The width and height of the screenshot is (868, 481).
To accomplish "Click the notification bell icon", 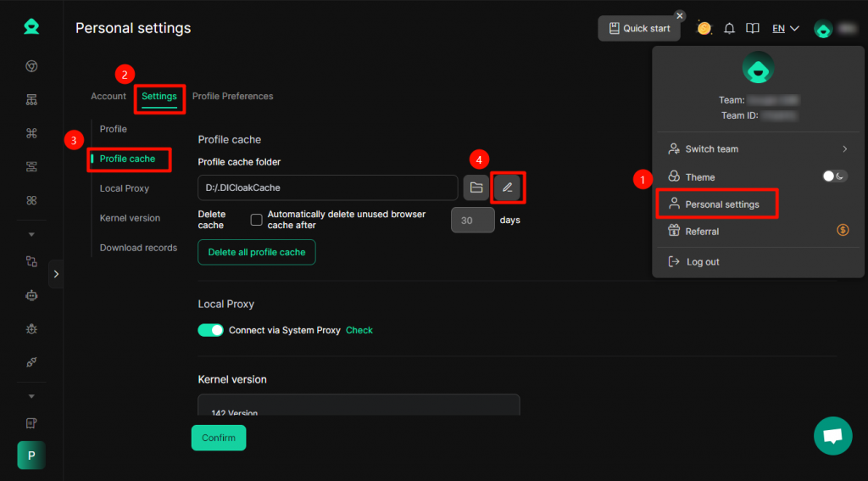I will point(729,29).
